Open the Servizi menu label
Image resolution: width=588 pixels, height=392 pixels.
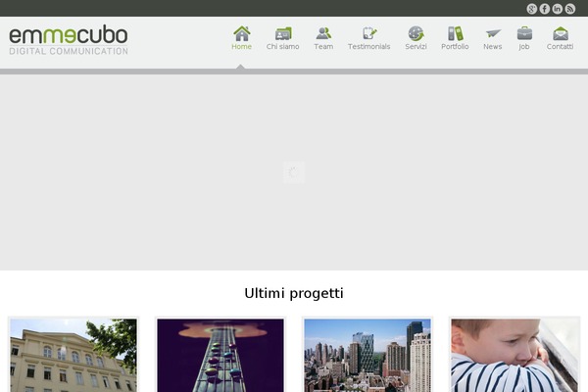click(x=416, y=46)
